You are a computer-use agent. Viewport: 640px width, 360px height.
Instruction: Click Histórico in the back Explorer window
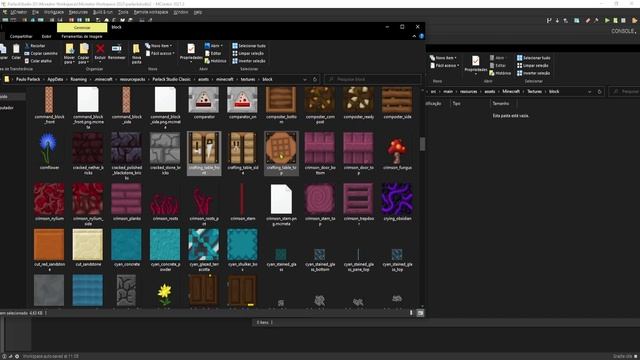[500, 73]
